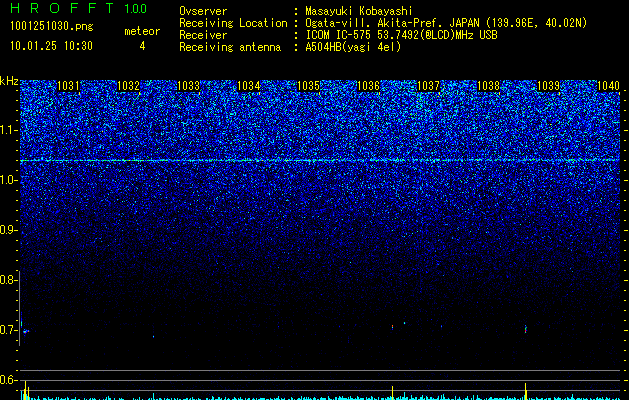Click the date stamp 10.01.25 10:30
Viewport: 629px width, 400px height.
click(x=51, y=46)
